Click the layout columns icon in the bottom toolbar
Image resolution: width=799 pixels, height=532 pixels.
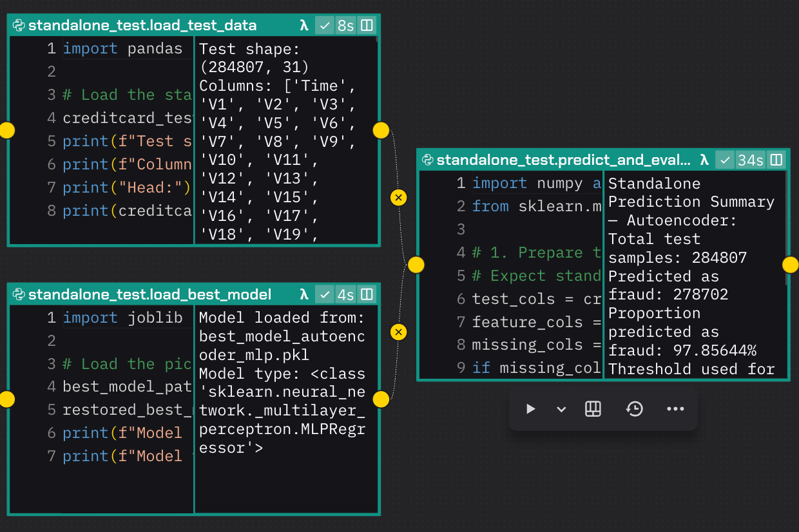click(x=593, y=409)
